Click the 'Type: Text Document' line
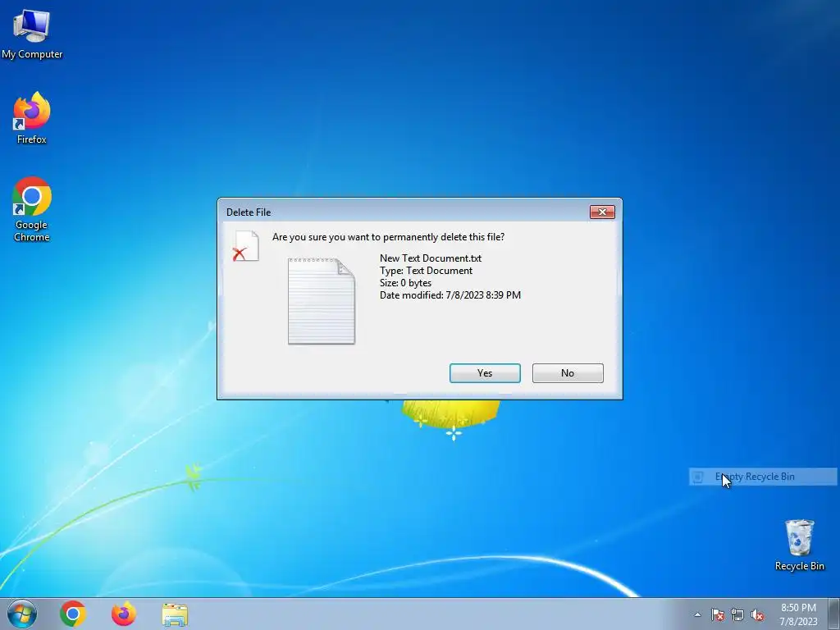 [x=426, y=271]
